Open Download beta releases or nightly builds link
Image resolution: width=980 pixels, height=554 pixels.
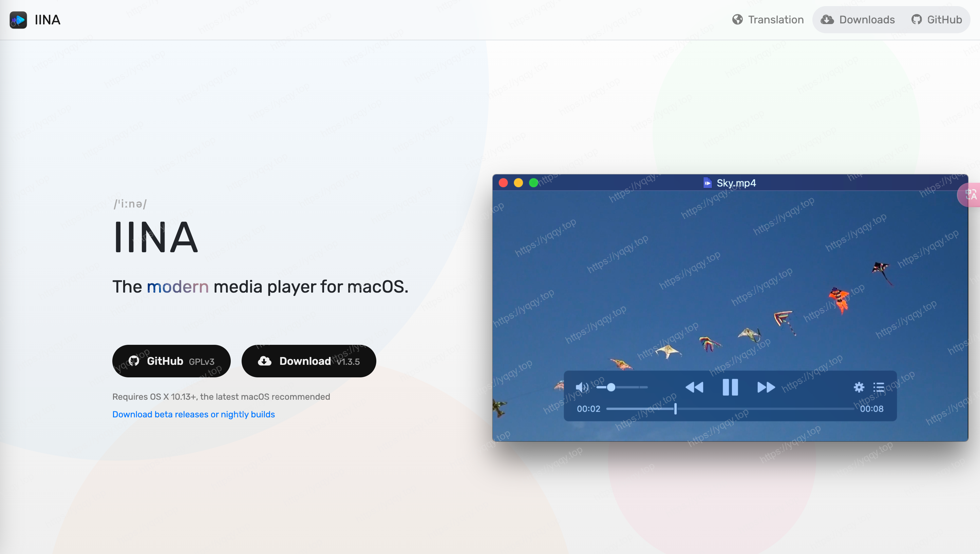click(x=193, y=414)
